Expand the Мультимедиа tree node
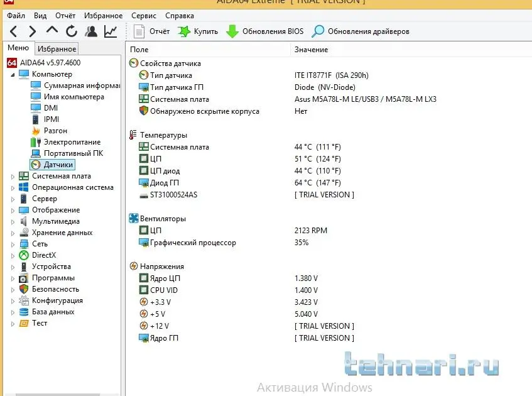Screen dimensions: 532x396 pyautogui.click(x=13, y=222)
